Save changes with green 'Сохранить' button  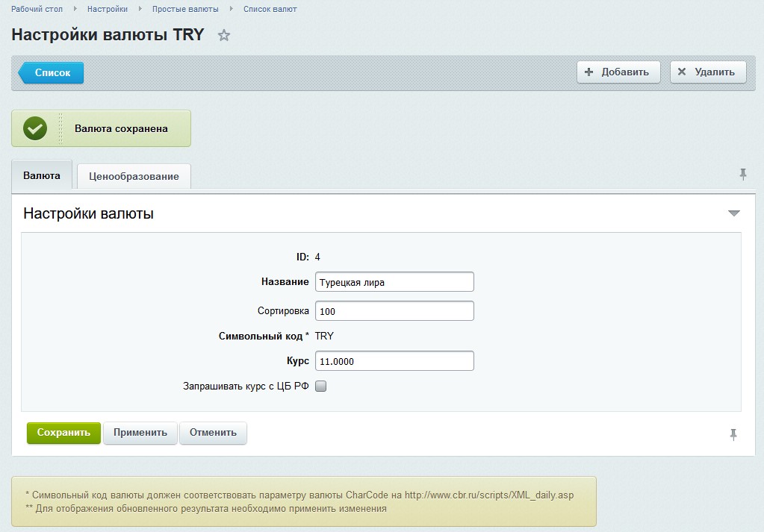point(63,433)
